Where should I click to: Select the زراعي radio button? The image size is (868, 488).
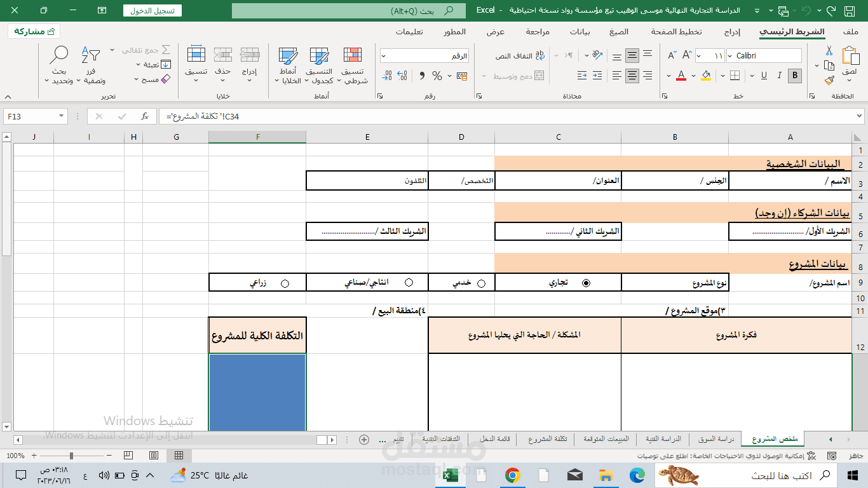[285, 283]
